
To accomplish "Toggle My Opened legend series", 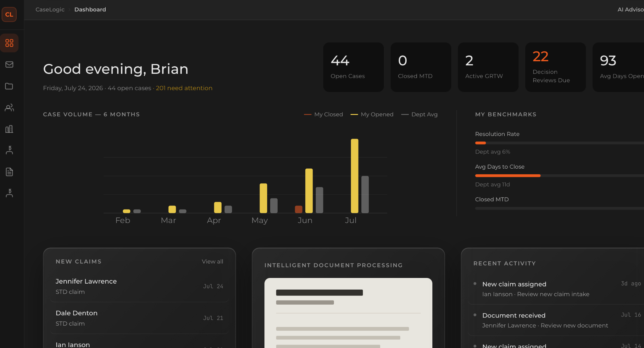I will click(372, 114).
